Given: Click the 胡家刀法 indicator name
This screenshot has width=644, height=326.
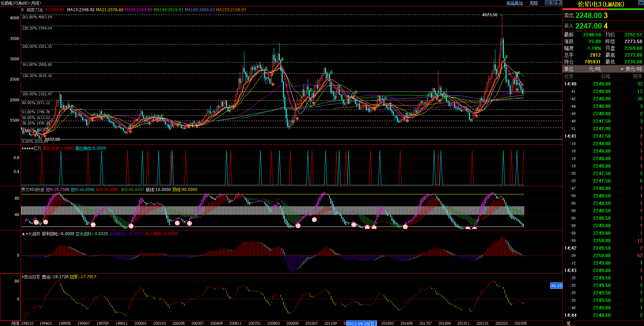Looking at the screenshot, I should [x=35, y=10].
